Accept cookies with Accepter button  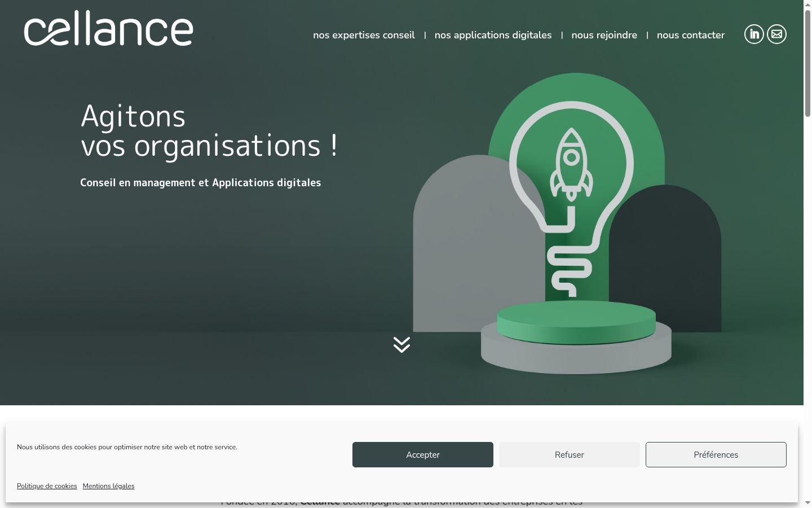pyautogui.click(x=423, y=455)
